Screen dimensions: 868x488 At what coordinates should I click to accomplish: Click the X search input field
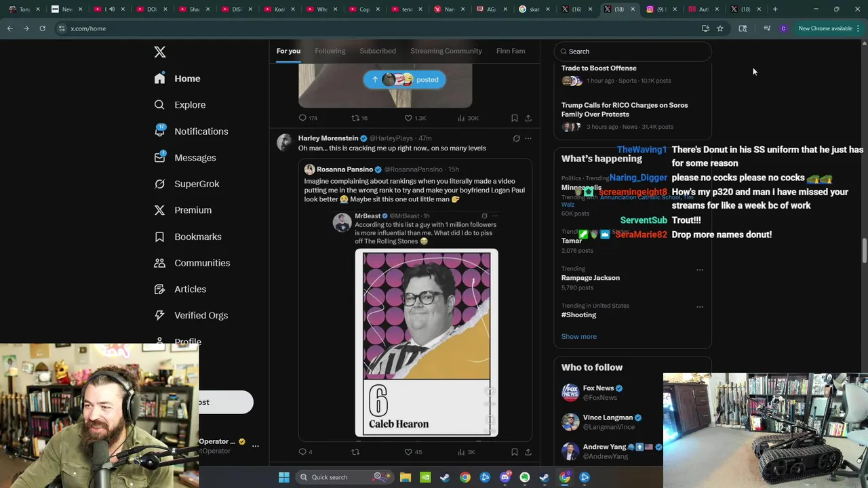click(632, 52)
